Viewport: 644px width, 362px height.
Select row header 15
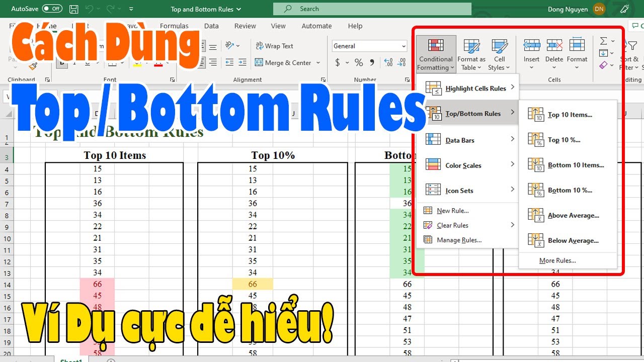click(x=7, y=296)
